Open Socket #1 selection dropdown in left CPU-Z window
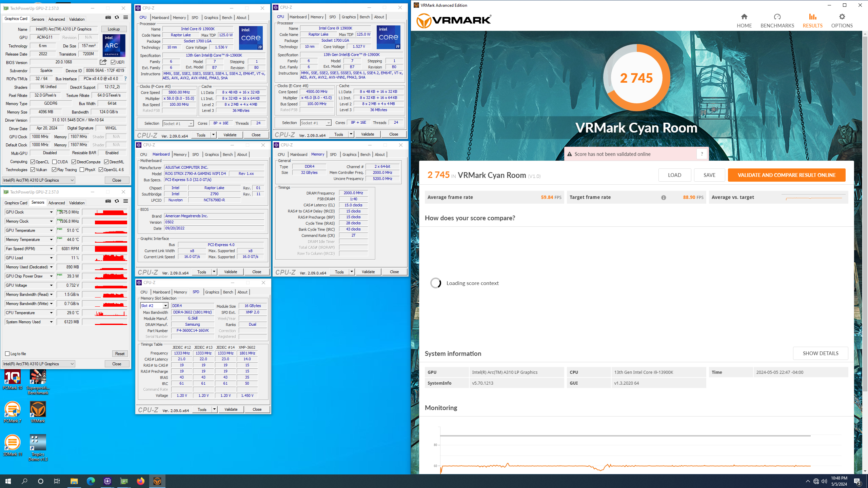The height and width of the screenshot is (488, 868). click(178, 124)
